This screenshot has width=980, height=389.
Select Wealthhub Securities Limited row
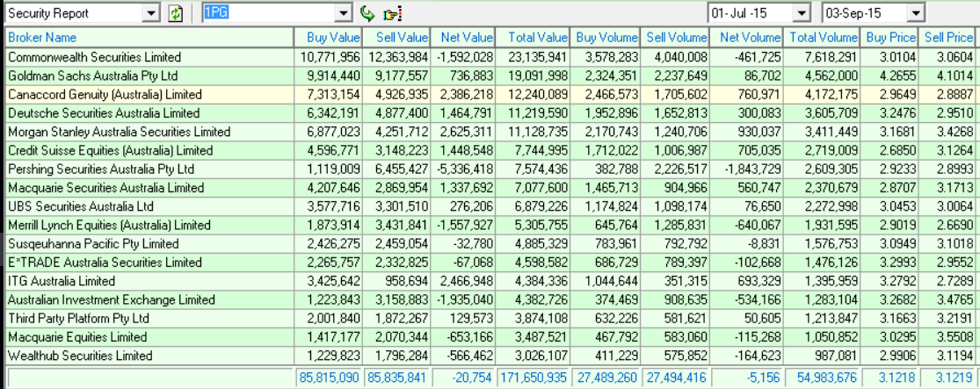click(x=490, y=356)
